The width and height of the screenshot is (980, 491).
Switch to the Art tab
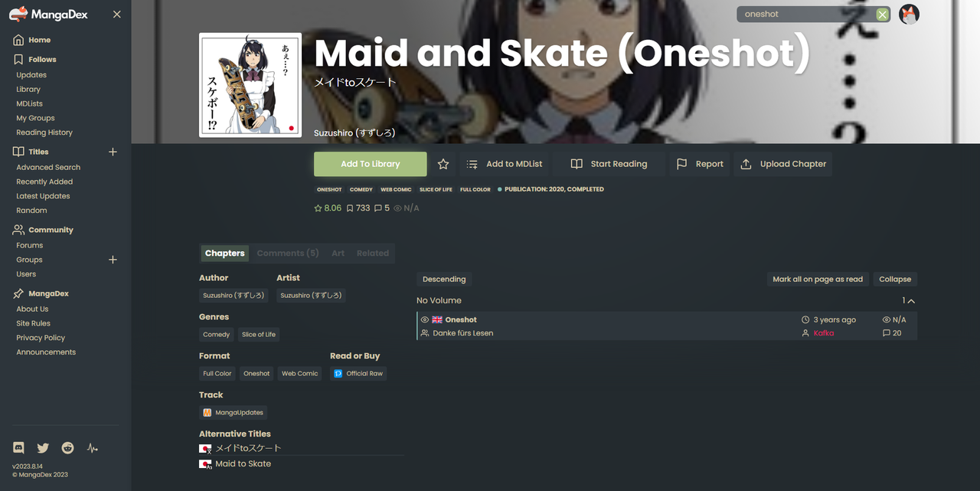338,253
